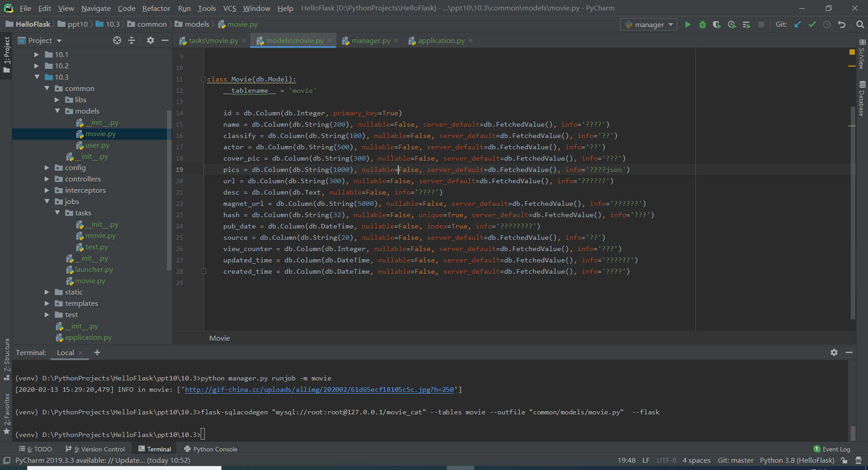Show Git history clock icon
868x470 pixels.
[827, 24]
